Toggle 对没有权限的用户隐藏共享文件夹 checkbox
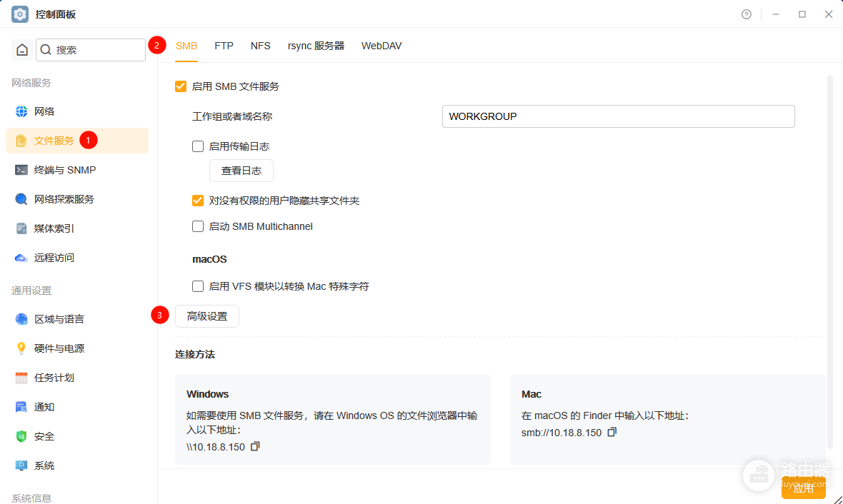Image resolution: width=843 pixels, height=504 pixels. tap(198, 201)
